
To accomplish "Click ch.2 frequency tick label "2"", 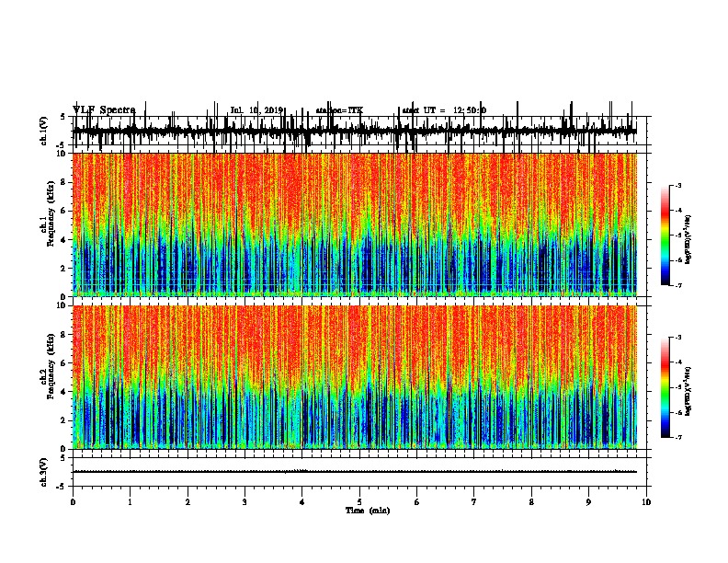I will 63,420.
